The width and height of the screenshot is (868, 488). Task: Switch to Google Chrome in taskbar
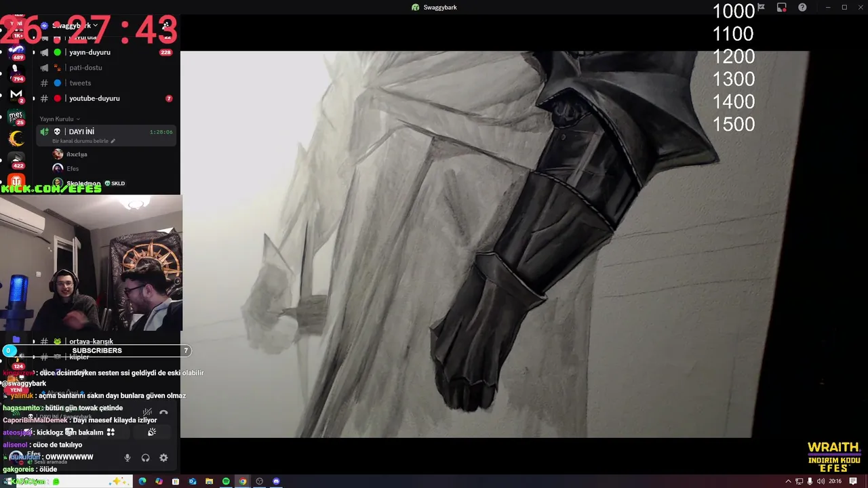click(243, 481)
